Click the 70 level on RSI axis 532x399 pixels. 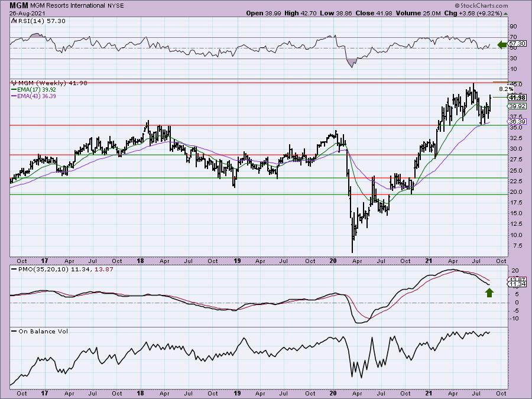512,37
